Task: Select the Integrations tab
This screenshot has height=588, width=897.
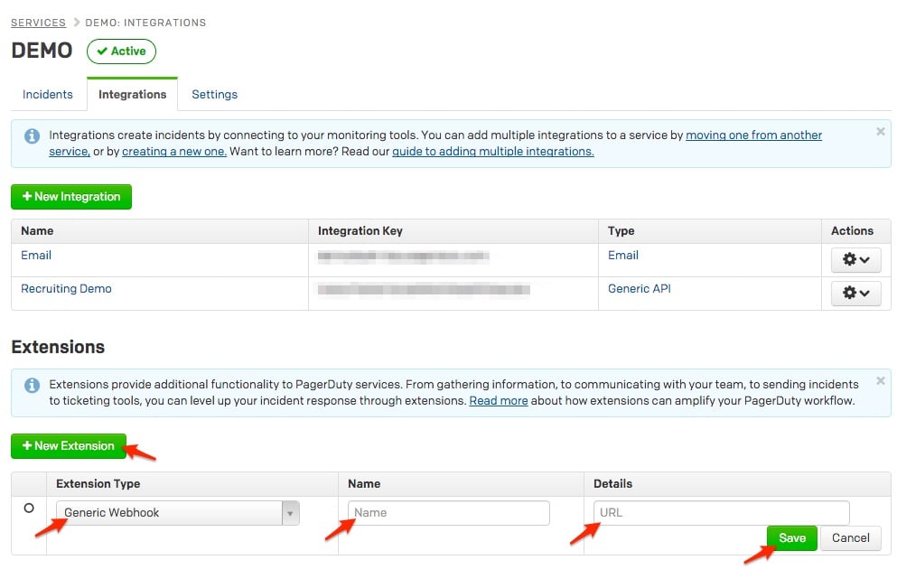Action: 132,94
